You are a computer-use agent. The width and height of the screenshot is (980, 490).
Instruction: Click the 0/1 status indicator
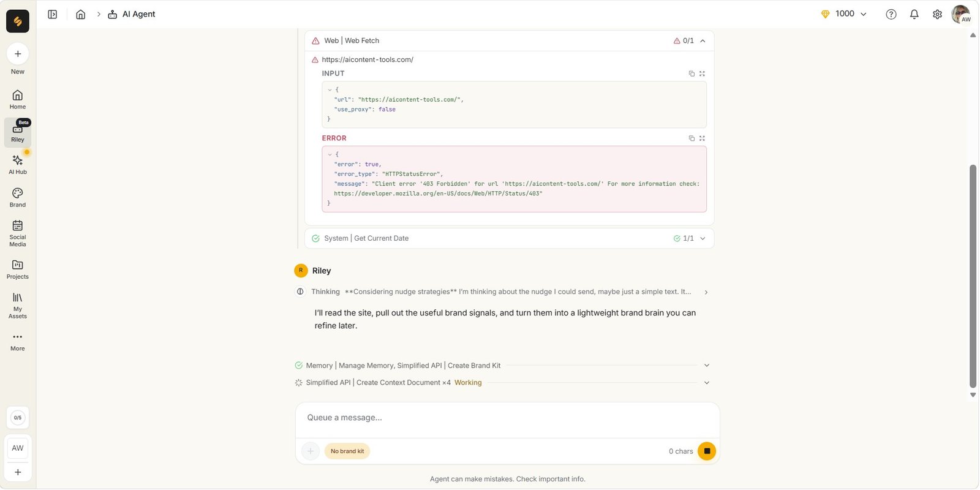coord(684,41)
